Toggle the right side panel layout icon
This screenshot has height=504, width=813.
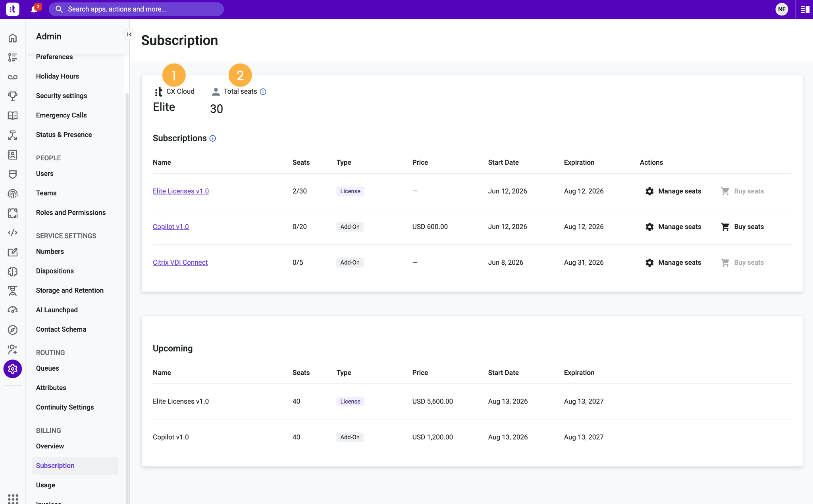(805, 9)
